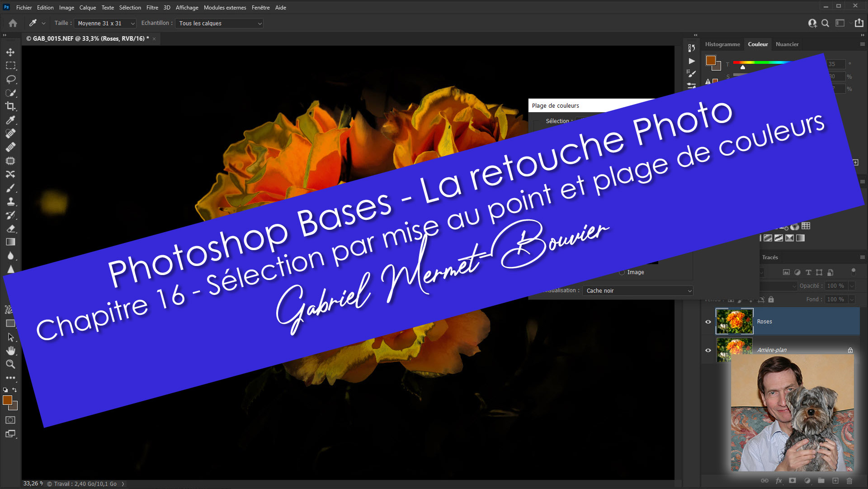
Task: Toggle visibility of Arrière-plan layer
Action: click(708, 350)
